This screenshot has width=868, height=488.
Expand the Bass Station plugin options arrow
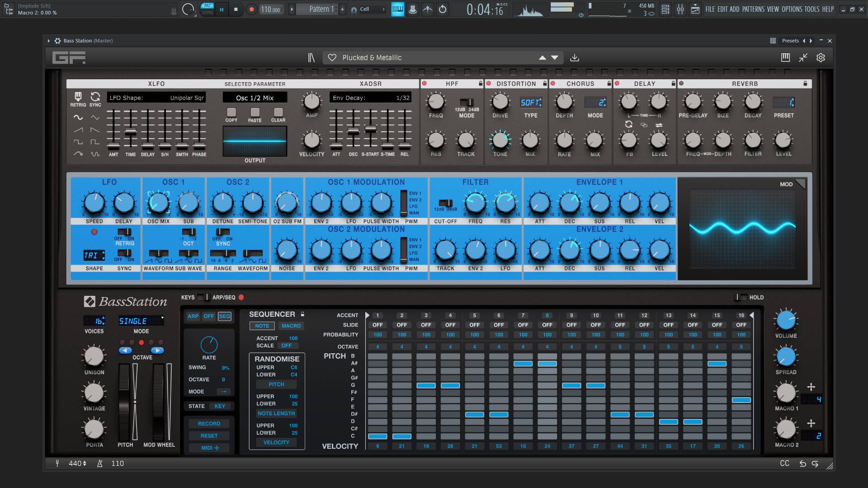(x=49, y=41)
